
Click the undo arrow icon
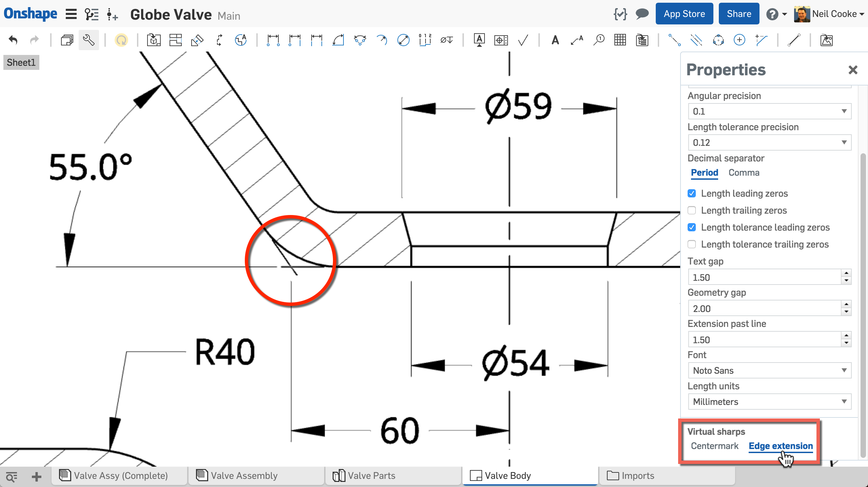coord(13,40)
